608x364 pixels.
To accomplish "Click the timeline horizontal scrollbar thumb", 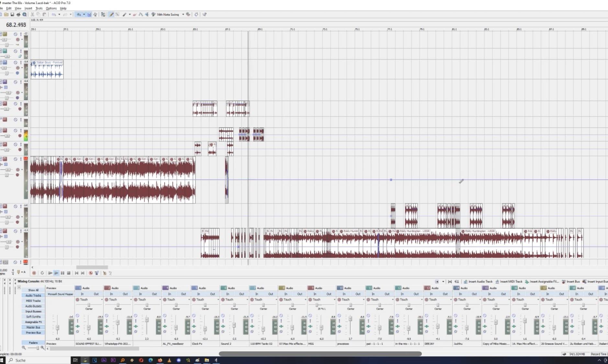I will tap(92, 267).
